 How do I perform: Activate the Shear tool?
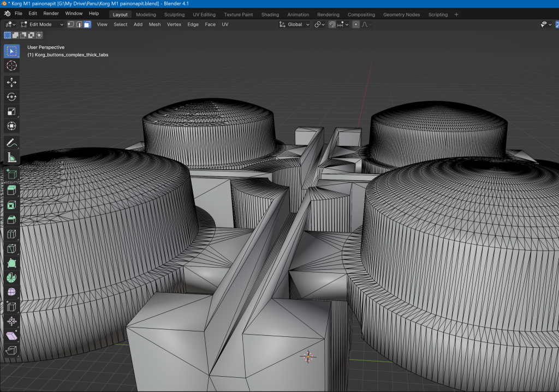(x=11, y=336)
